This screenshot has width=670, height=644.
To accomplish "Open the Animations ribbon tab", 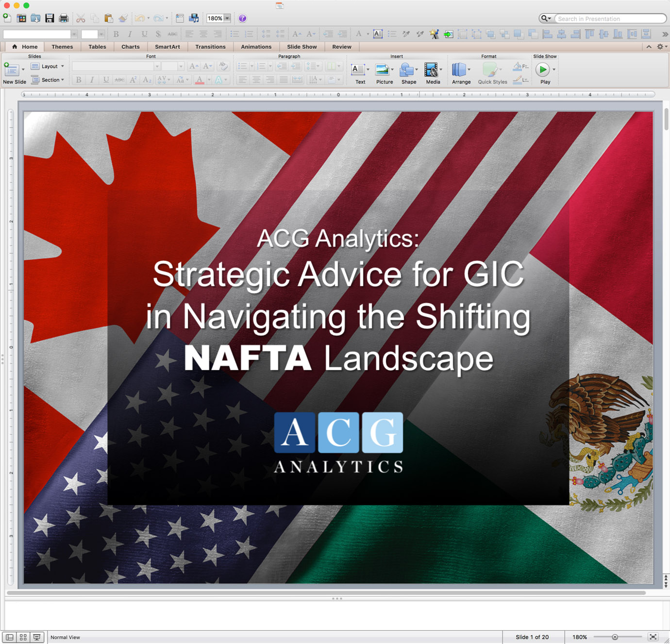I will [256, 47].
